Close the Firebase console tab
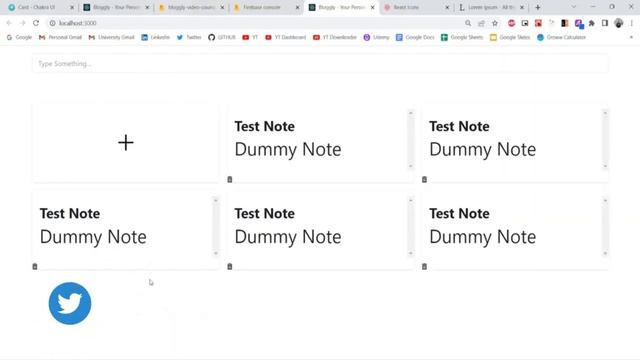 coord(297,7)
